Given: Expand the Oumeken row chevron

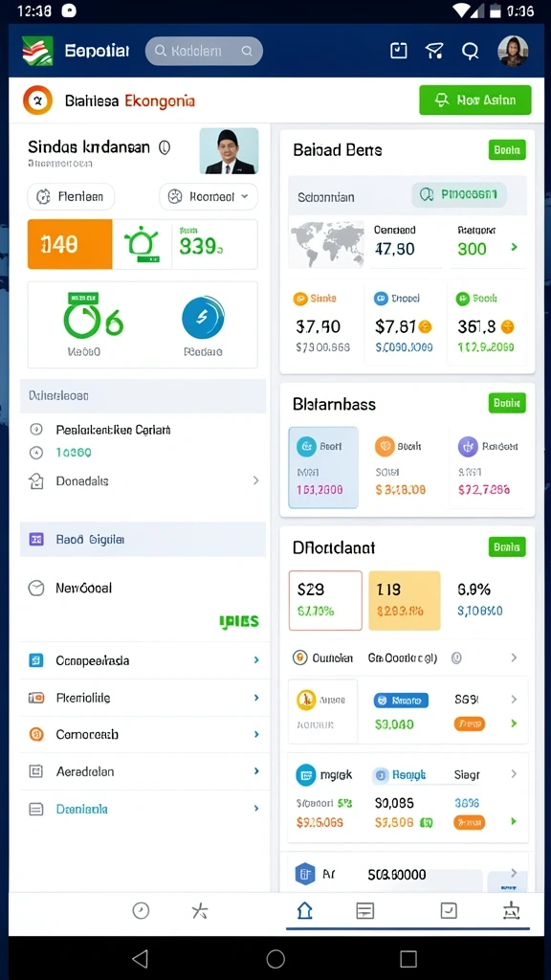Looking at the screenshot, I should (514, 657).
